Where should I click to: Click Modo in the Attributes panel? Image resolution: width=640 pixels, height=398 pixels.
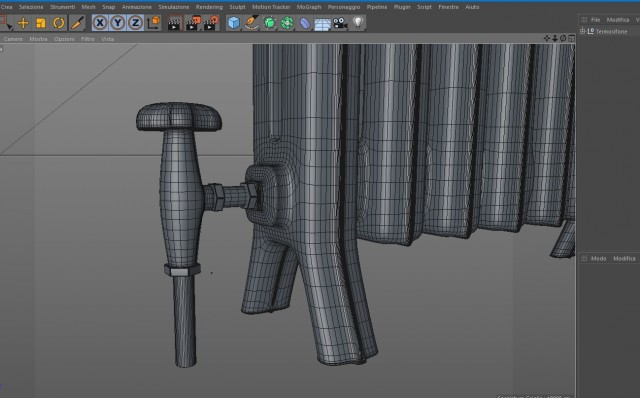tap(598, 258)
